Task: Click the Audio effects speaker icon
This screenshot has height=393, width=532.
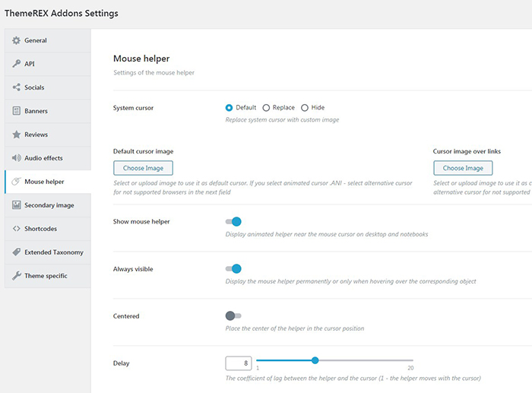Action: point(16,158)
